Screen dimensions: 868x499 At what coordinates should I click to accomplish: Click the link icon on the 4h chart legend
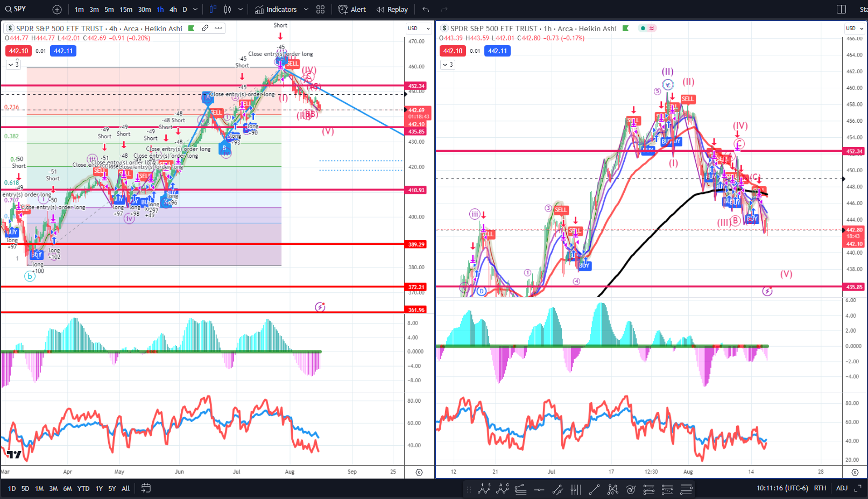pos(205,28)
